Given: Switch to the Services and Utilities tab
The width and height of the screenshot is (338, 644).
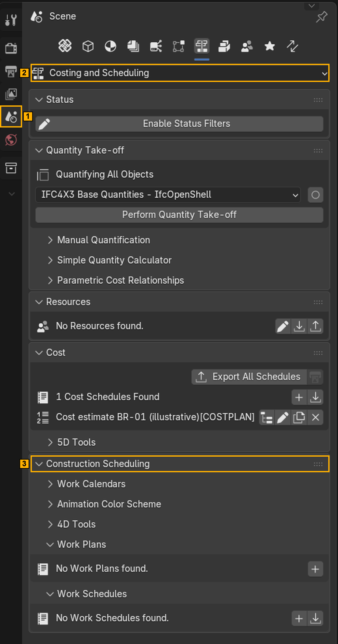Looking at the screenshot, I should pyautogui.click(x=156, y=46).
